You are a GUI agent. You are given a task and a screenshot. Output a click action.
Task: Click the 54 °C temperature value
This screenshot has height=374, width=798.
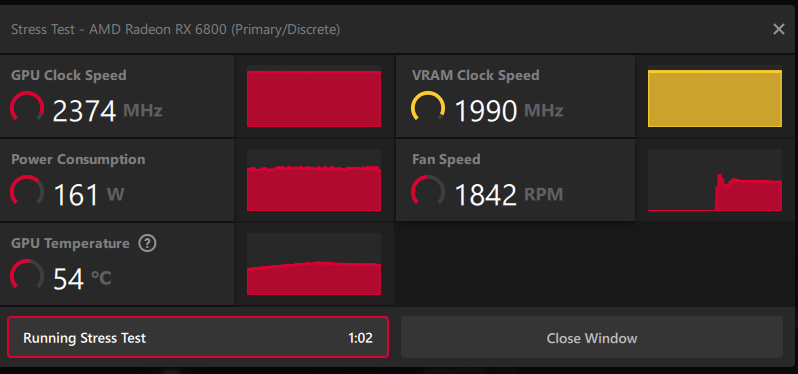coord(82,278)
